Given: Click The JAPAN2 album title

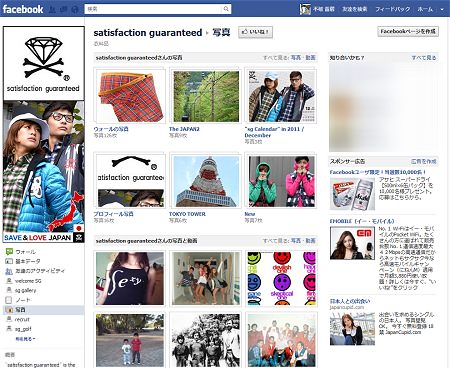Looking at the screenshot, I should pos(184,129).
